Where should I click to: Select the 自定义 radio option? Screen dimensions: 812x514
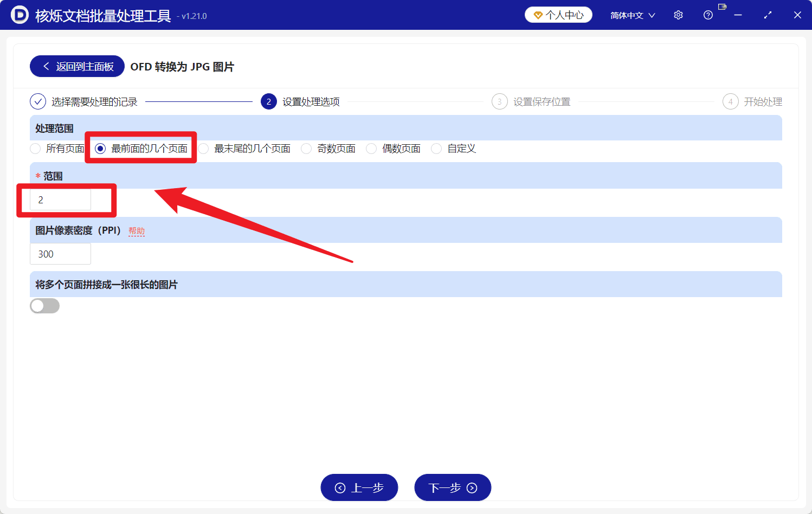[x=436, y=148]
